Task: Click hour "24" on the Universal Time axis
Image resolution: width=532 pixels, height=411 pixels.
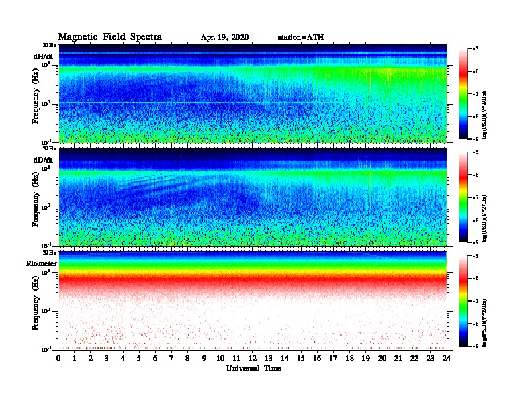Action: [x=447, y=358]
